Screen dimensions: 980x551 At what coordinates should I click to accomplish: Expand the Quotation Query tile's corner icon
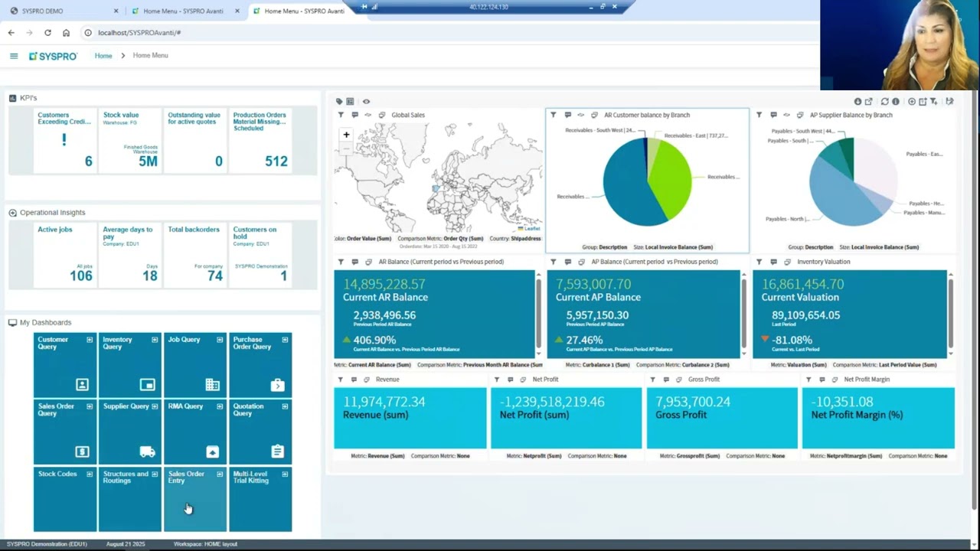pyautogui.click(x=285, y=406)
